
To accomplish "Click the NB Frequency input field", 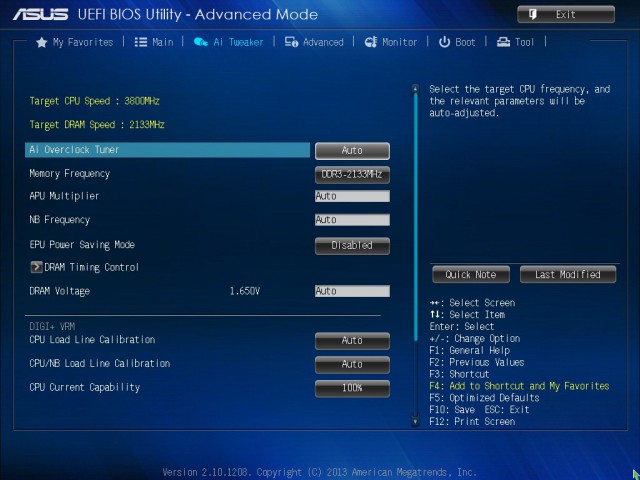I will [352, 220].
